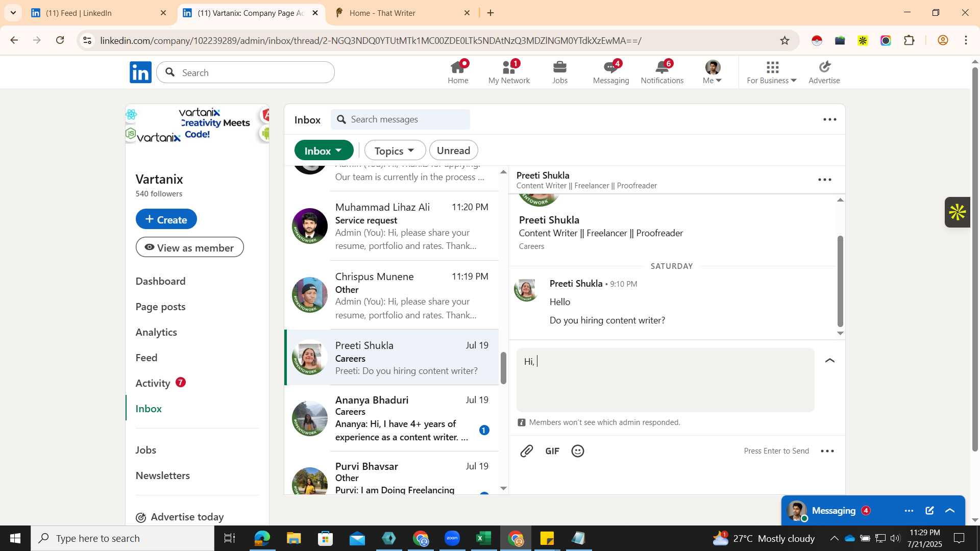The image size is (980, 551).
Task: Click message thread scrollbar thumb
Action: (x=840, y=281)
